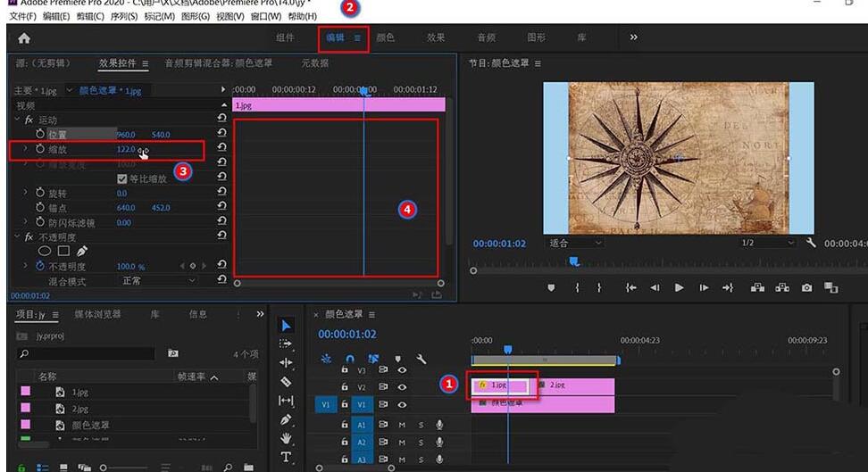Reset the Scale parameter
Screen dimensions: 868x472
click(x=222, y=147)
